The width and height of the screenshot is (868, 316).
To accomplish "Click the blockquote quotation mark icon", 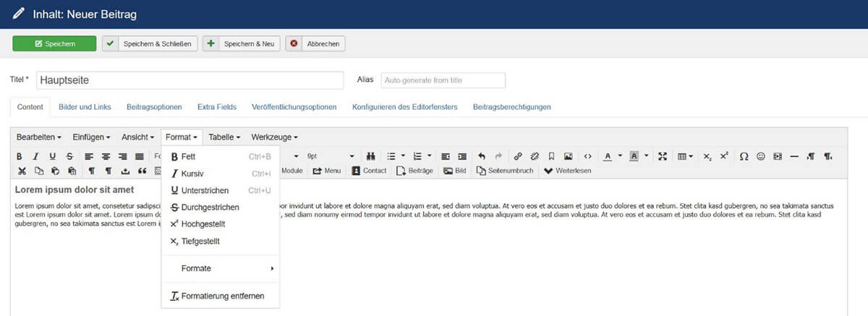I will pos(142,171).
